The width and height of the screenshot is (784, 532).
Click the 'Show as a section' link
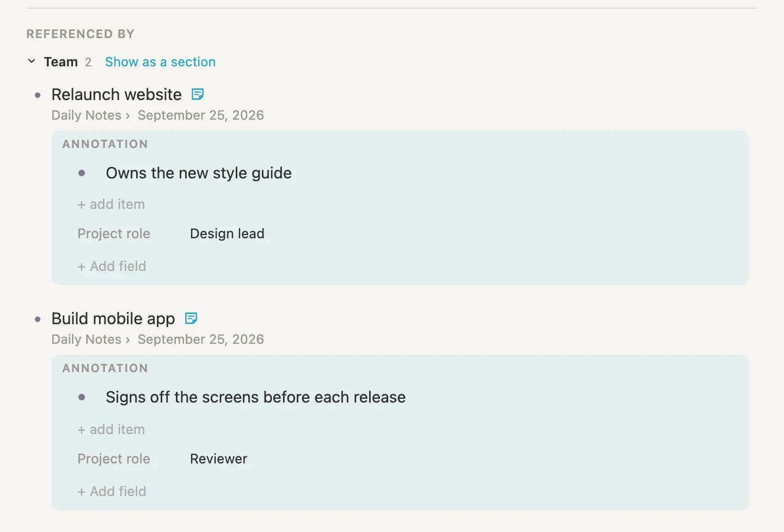click(x=160, y=62)
